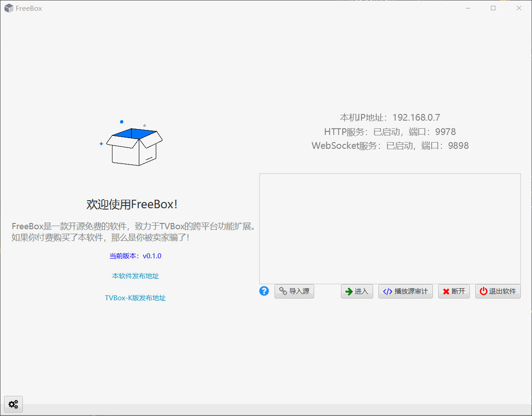Open 播放源审计 playback source audit

pos(405,291)
